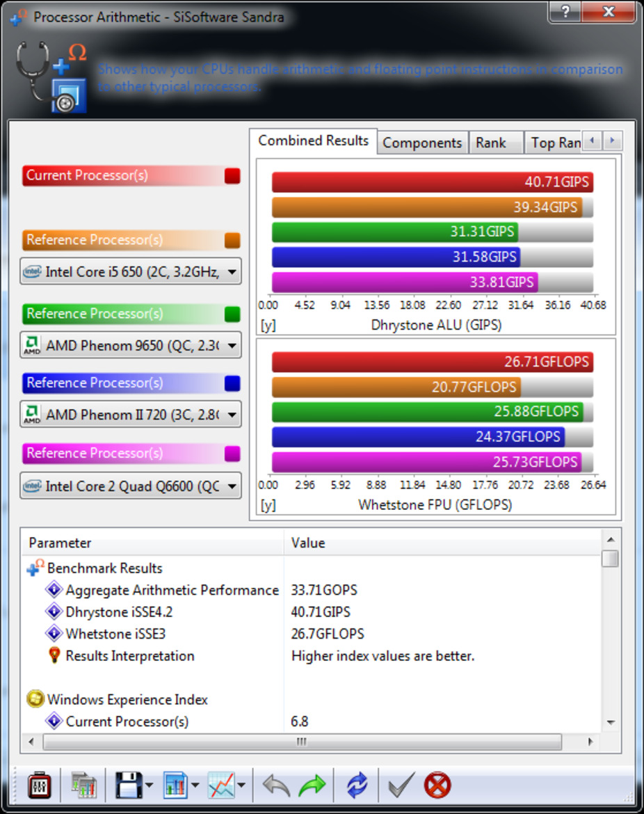
Task: Select the Results Interpretation row
Action: [312, 655]
